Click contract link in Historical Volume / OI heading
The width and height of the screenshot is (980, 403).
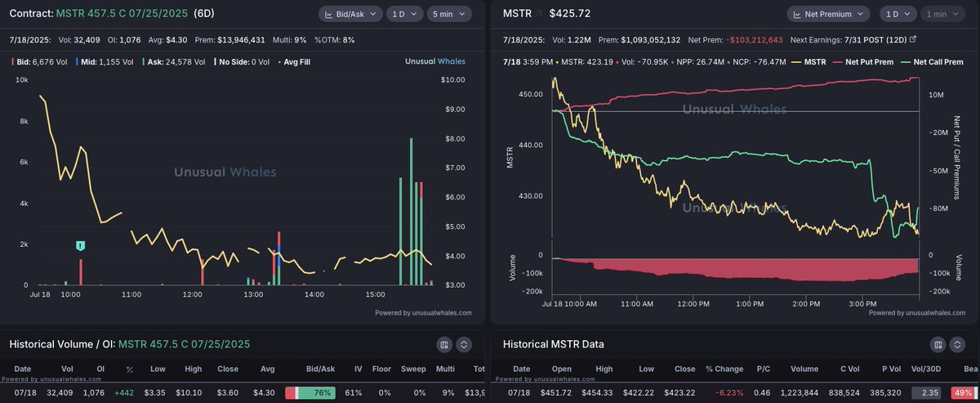click(184, 345)
